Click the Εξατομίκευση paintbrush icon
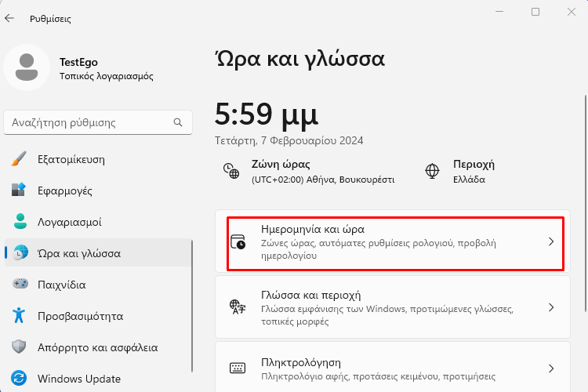Image resolution: width=588 pixels, height=392 pixels. (19, 159)
